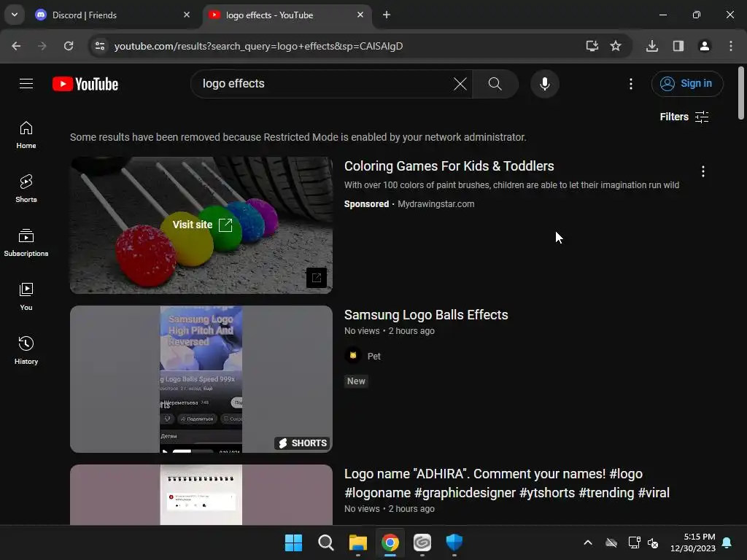Open History in the sidebar
747x560 pixels.
coord(26,351)
